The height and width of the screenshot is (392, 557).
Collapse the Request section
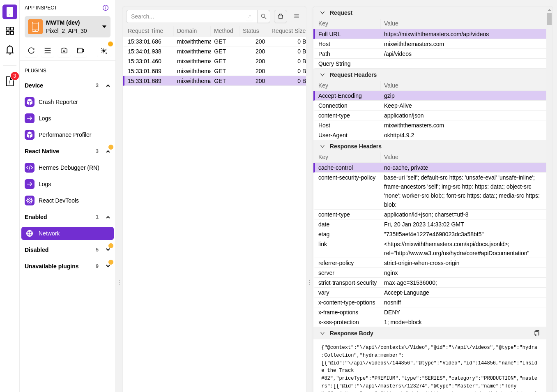tap(322, 13)
